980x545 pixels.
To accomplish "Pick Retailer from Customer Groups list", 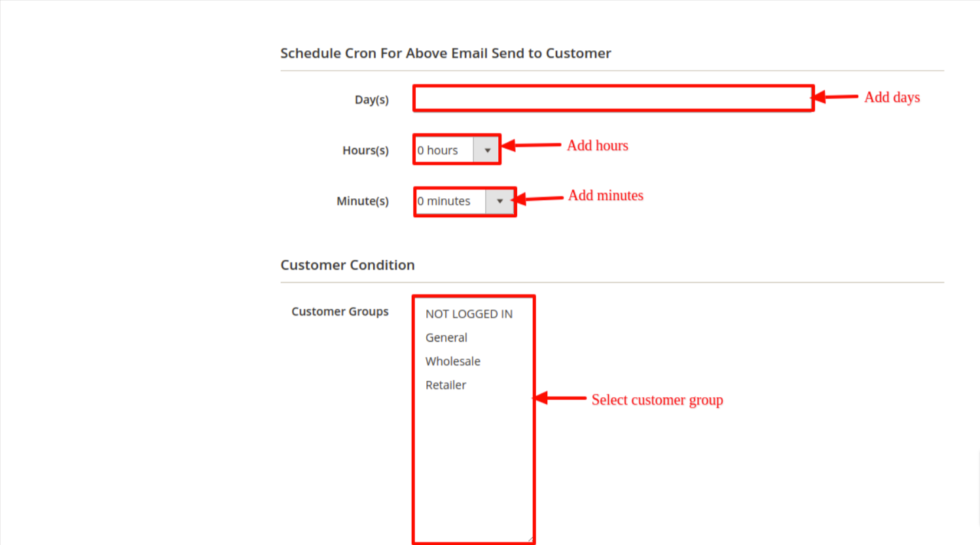I will [x=446, y=385].
